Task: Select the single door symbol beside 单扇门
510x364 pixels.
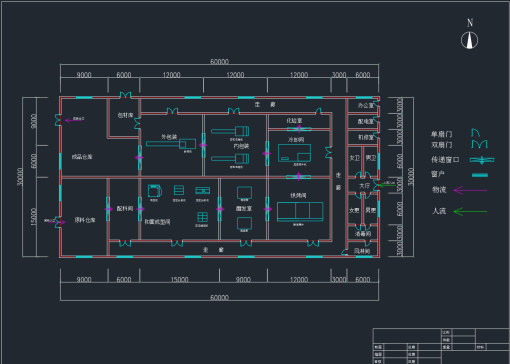Action: [x=475, y=133]
